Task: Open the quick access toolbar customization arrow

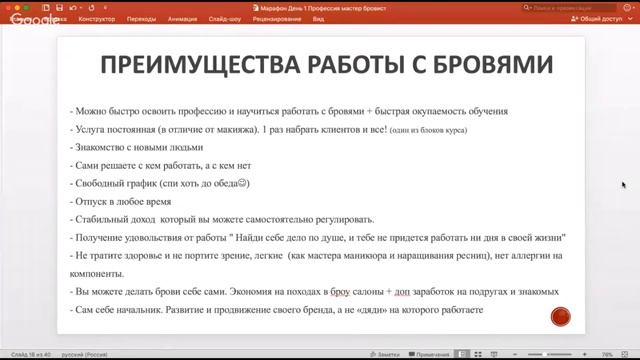Action: (x=105, y=8)
